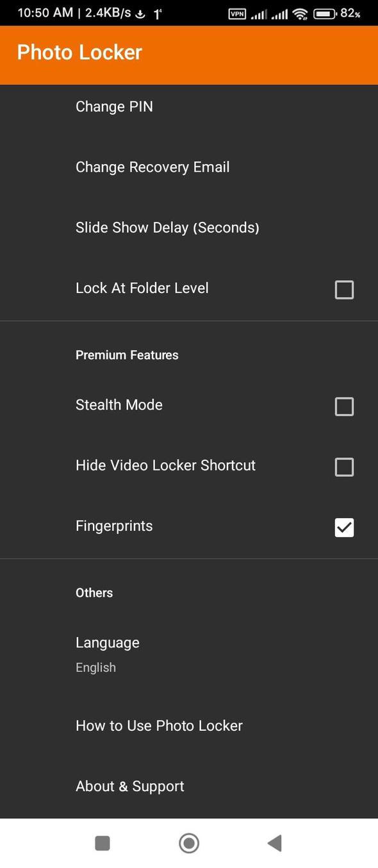This screenshot has width=378, height=868.
Task: Open Slide Show Delay settings
Action: (x=167, y=228)
